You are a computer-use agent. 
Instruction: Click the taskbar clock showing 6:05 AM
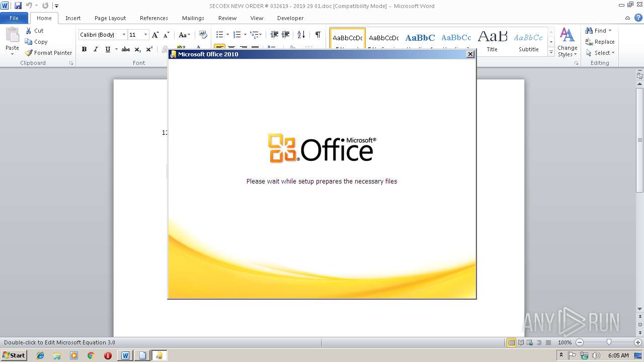click(x=618, y=355)
